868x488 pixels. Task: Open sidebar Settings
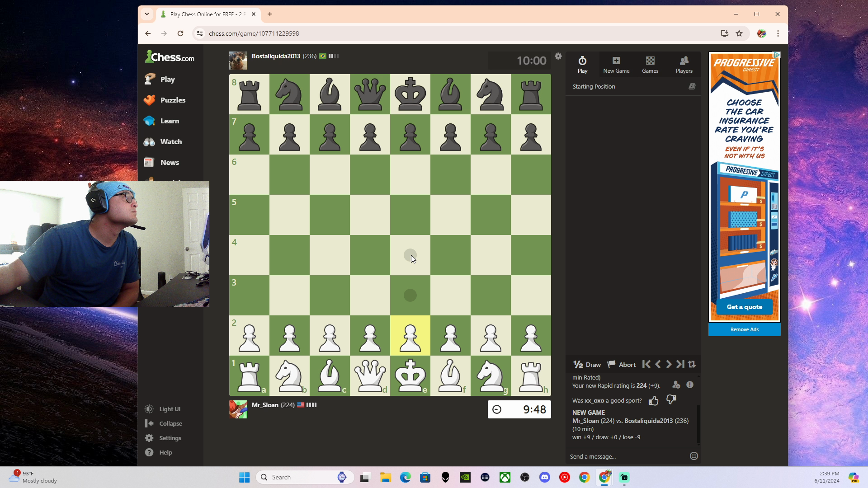click(x=163, y=438)
